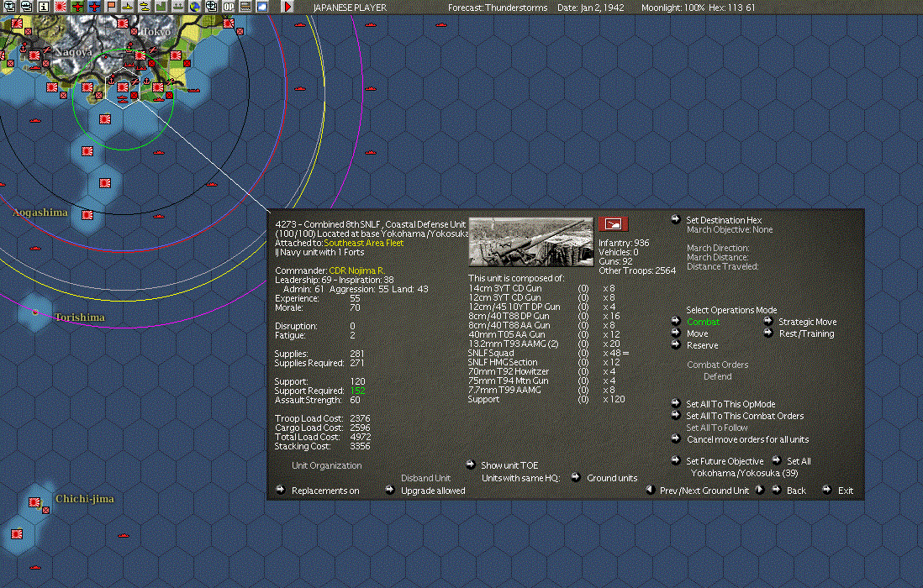Click the crosshair disk toolbar icon
The height and width of the screenshot is (588, 923).
click(211, 7)
